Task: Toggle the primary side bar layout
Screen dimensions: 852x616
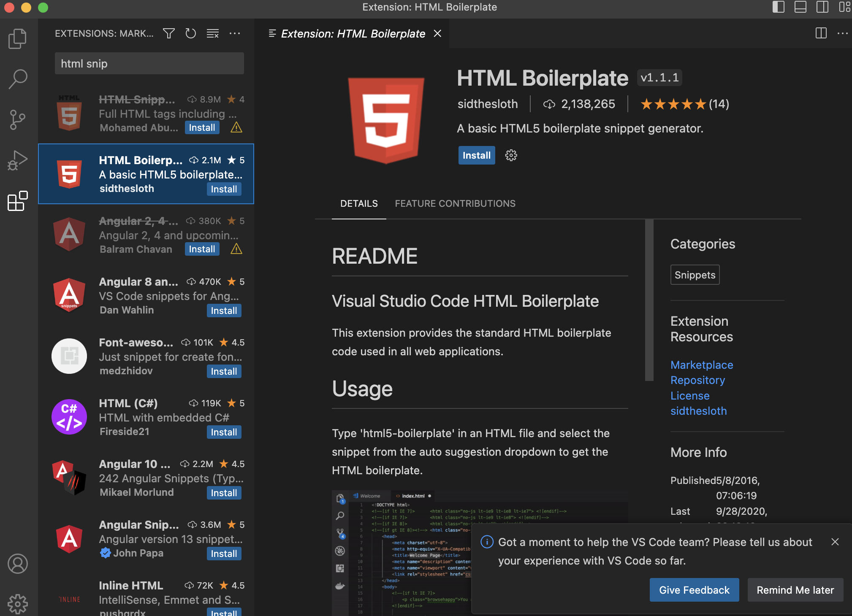Action: tap(778, 7)
